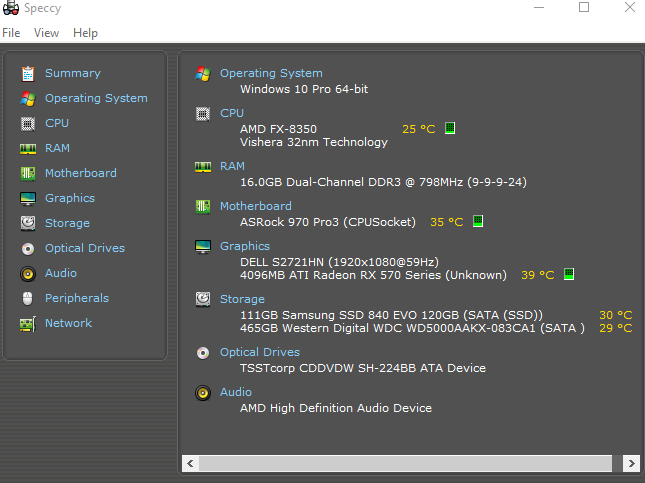Click the Peripherals mouse icon in sidebar
645x483 pixels.
coord(28,299)
